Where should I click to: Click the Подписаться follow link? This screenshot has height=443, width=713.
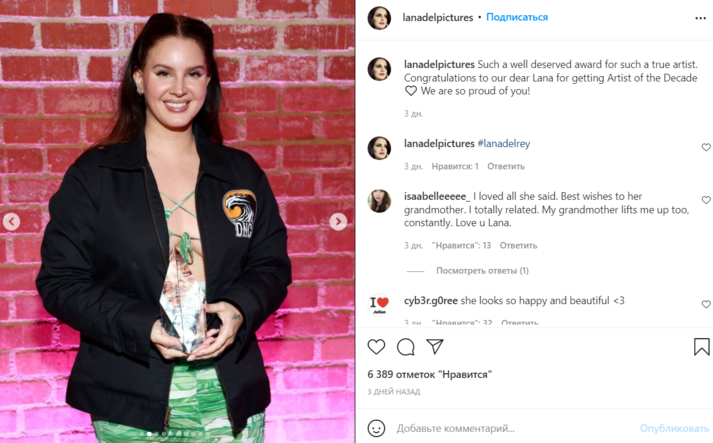tap(517, 17)
